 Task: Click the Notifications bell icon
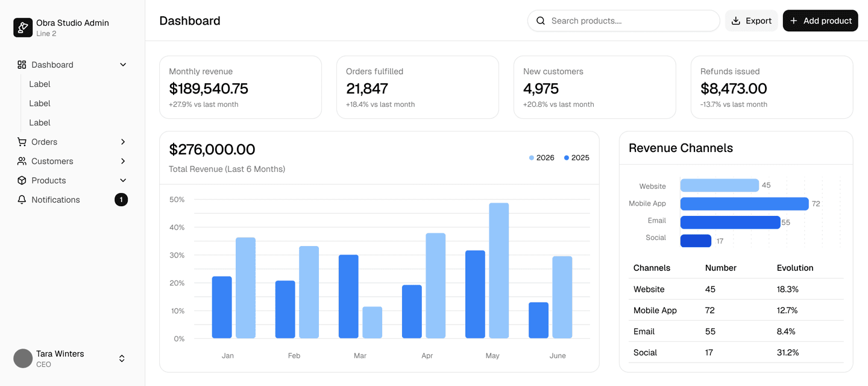pos(22,200)
